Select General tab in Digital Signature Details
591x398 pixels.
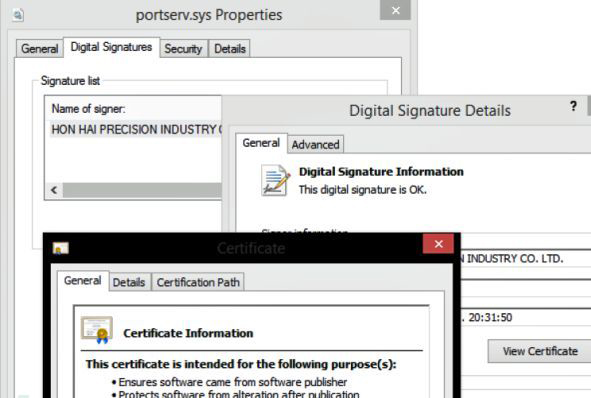261,143
